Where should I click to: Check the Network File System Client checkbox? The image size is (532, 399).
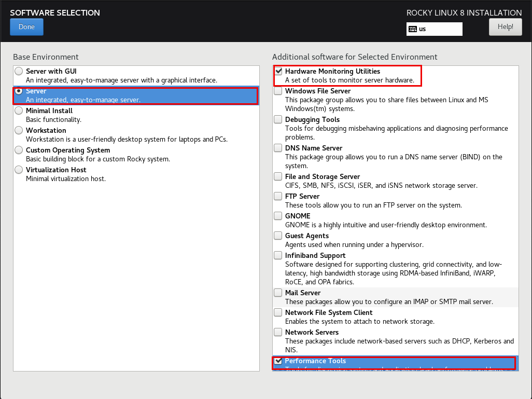click(278, 312)
